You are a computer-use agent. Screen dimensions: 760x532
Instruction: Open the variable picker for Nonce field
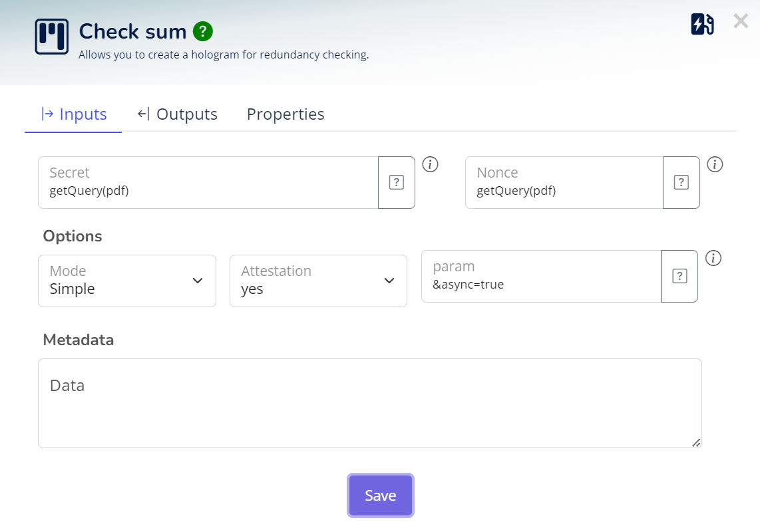pos(681,182)
